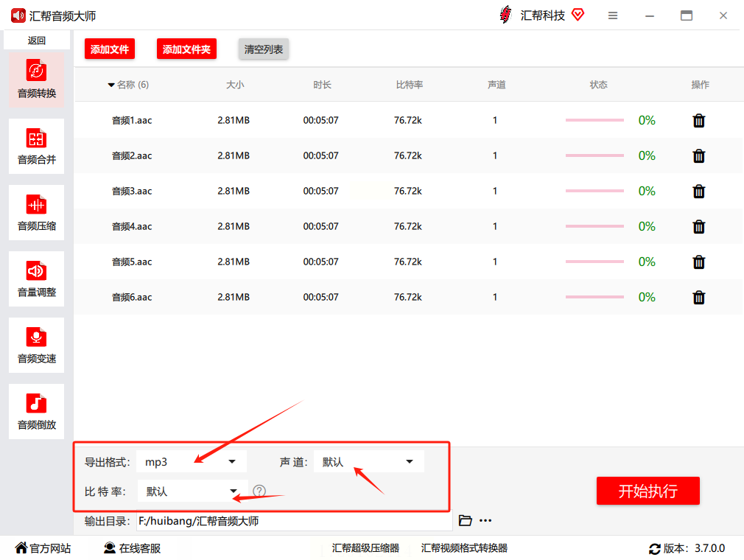744x560 pixels.
Task: Click the 清空列表 clear list button
Action: (263, 49)
